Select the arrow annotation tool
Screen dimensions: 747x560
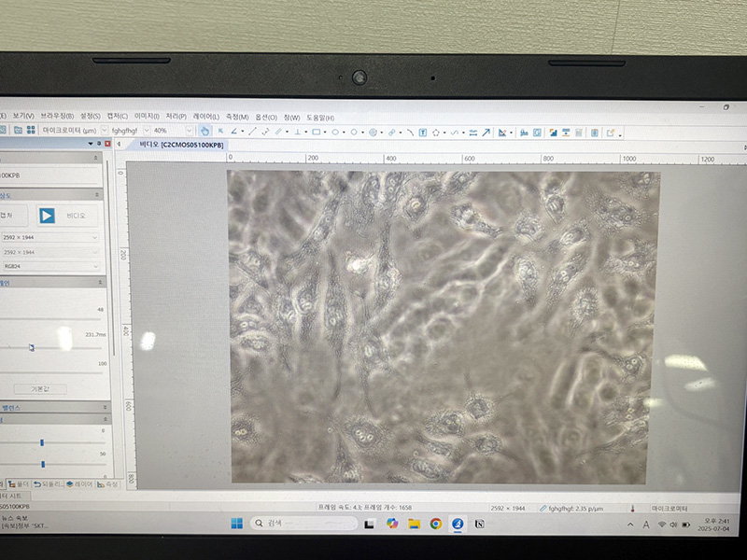pyautogui.click(x=486, y=133)
